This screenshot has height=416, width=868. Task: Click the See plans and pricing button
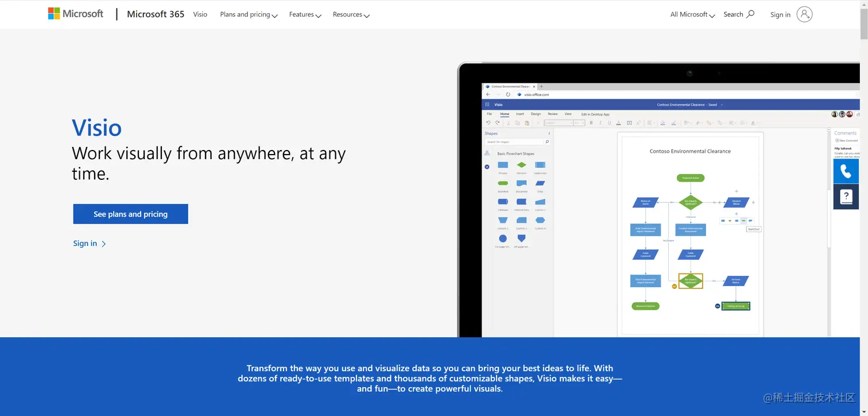[x=130, y=214]
